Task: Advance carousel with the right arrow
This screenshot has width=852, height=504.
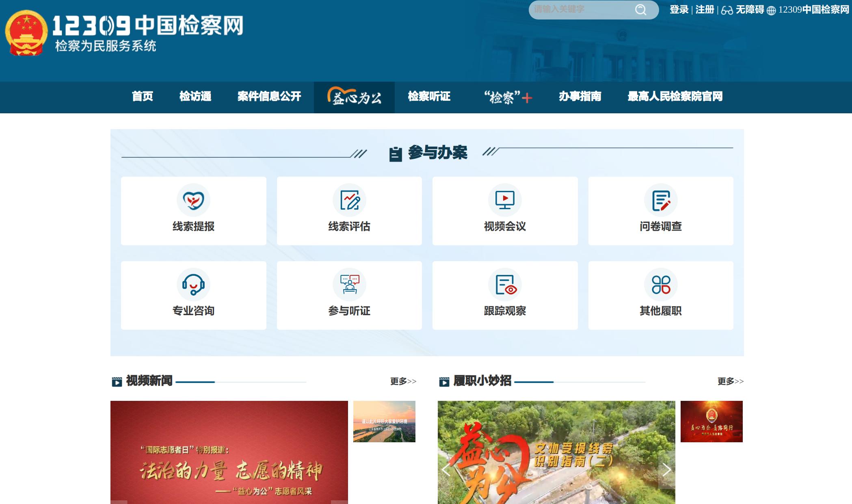Action: (666, 470)
